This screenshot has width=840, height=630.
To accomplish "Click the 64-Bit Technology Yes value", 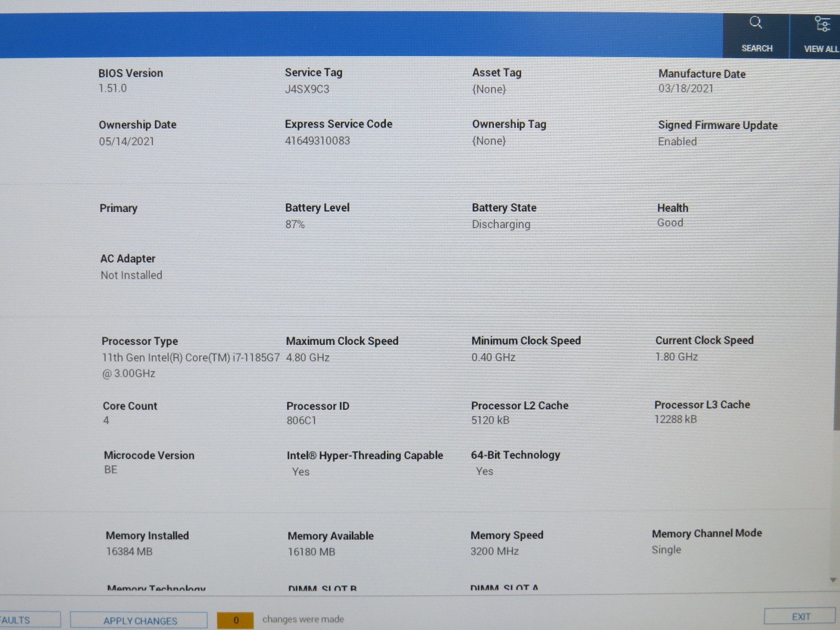I will [484, 471].
